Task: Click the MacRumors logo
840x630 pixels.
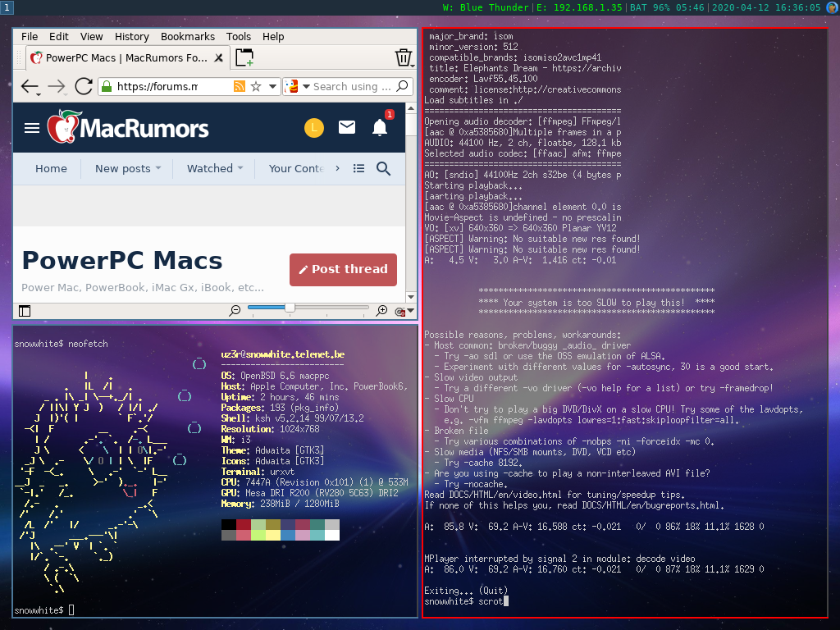Action: 127,127
